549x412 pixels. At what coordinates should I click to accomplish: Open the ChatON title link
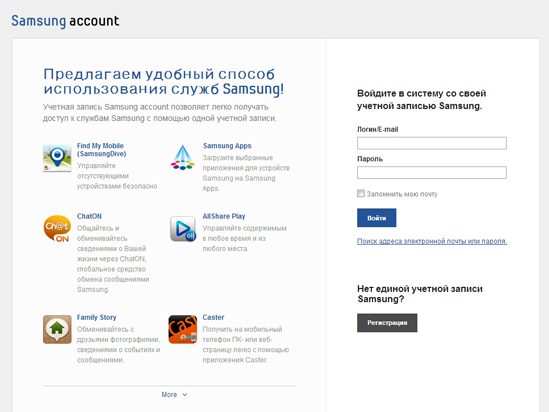click(89, 216)
